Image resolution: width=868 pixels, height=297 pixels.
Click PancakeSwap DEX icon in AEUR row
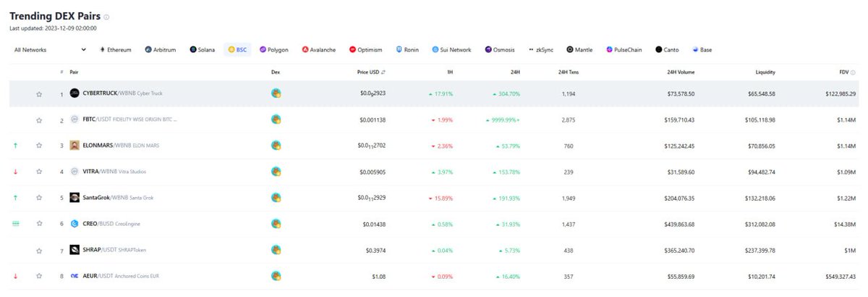pos(276,276)
